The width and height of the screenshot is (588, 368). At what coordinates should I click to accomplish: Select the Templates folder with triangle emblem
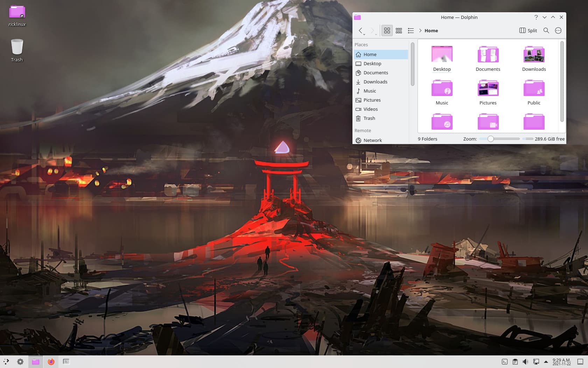[x=442, y=122]
